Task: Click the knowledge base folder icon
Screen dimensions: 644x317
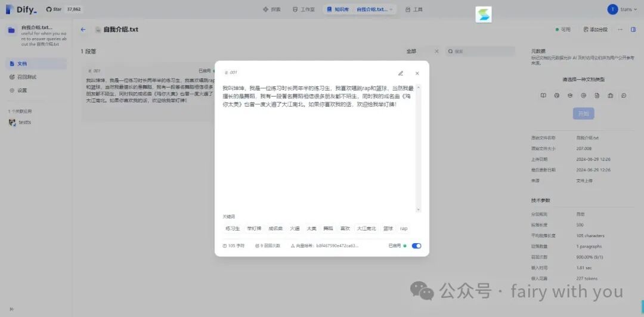Action: 11,30
